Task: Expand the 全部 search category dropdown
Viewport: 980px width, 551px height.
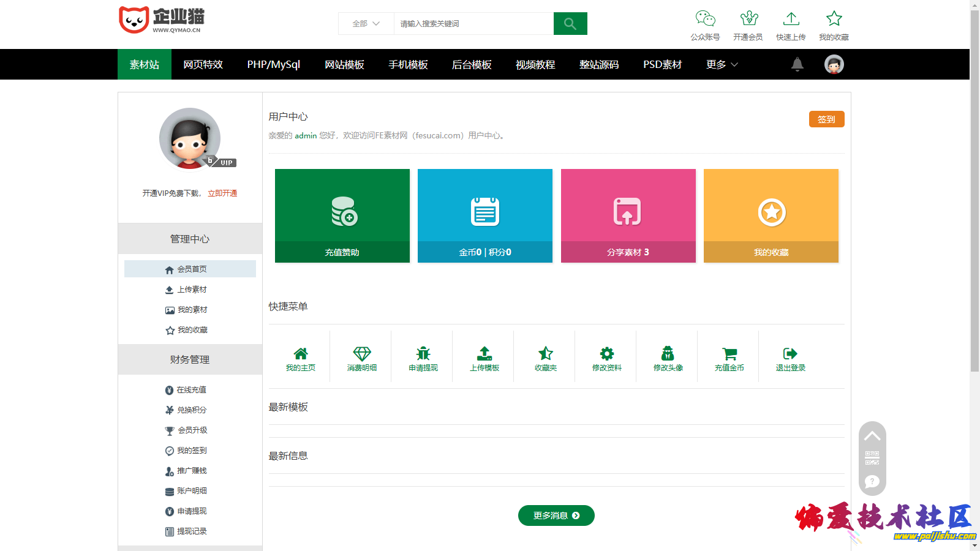Action: point(366,24)
